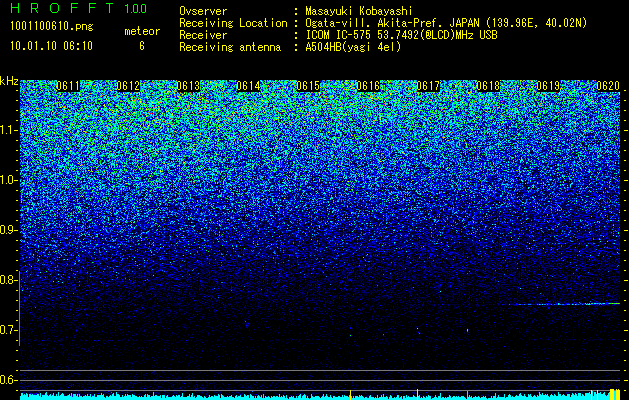
Task: Click the 1.1 kHz axis label
Action: click(8, 130)
